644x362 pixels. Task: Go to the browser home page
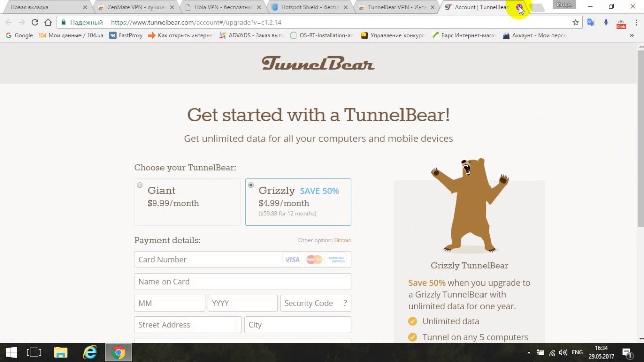coord(48,22)
